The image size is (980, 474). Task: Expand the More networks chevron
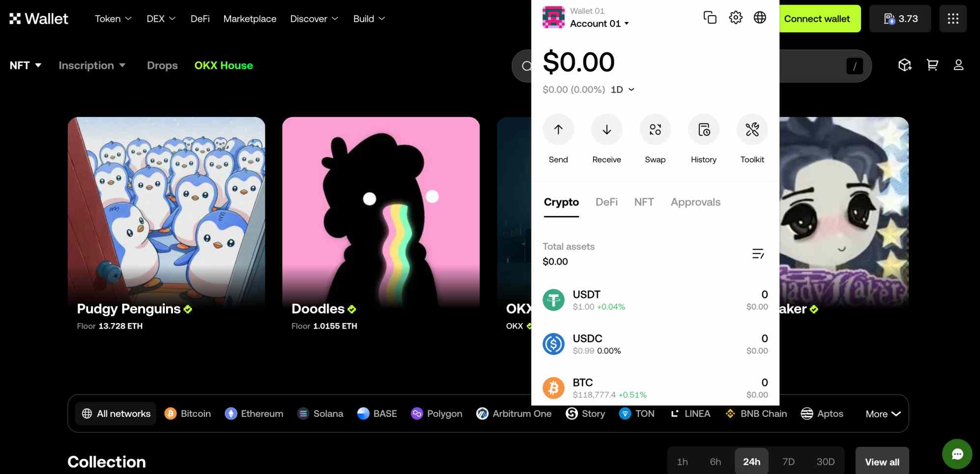click(882, 414)
